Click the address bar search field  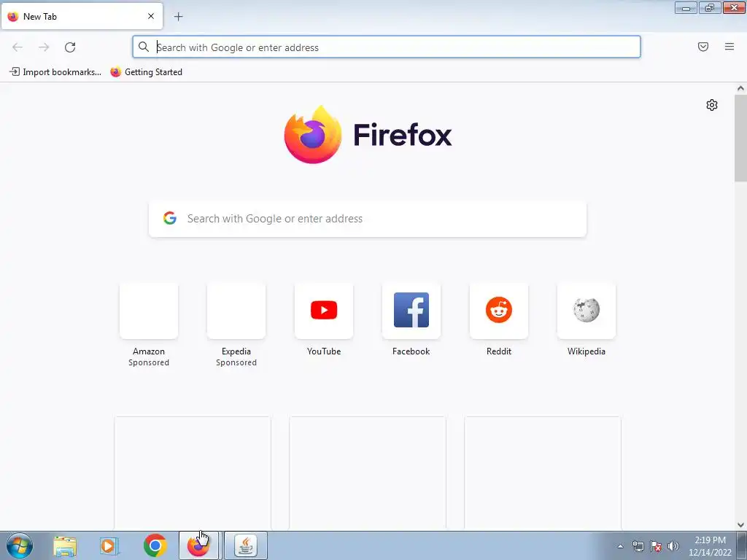387,47
